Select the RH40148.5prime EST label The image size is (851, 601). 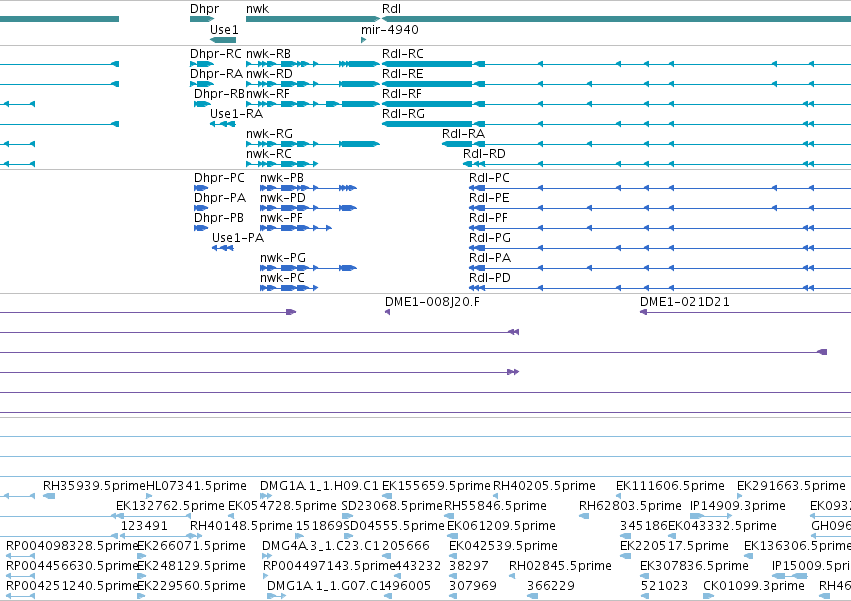241,526
